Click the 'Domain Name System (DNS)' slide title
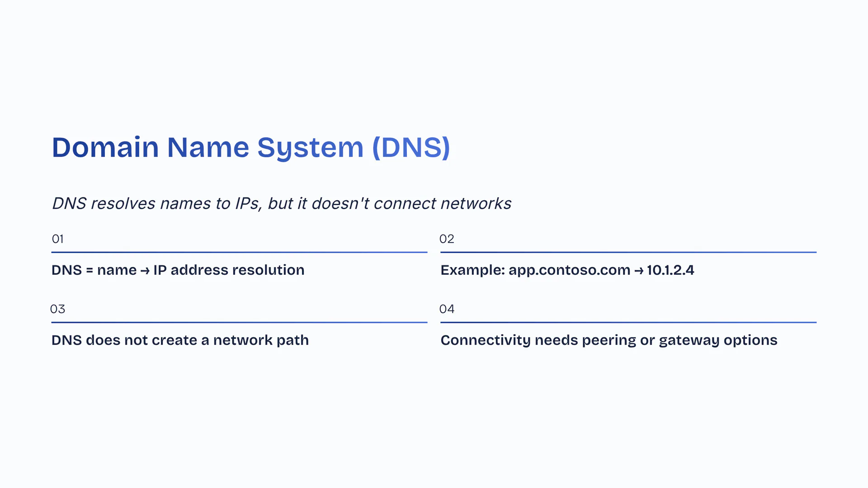868x488 pixels. pyautogui.click(x=251, y=148)
